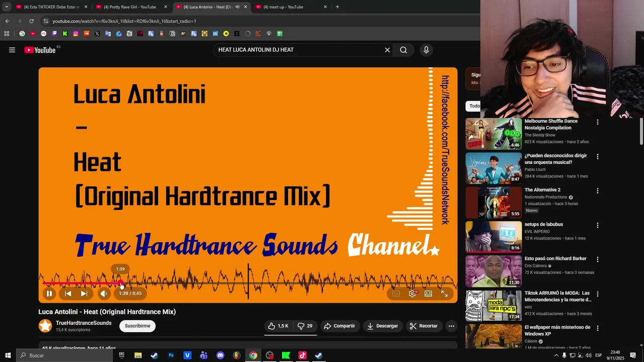The image size is (644, 362).
Task: Open options for Tiktok ARRUINÓ la MODA video
Action: [598, 294]
